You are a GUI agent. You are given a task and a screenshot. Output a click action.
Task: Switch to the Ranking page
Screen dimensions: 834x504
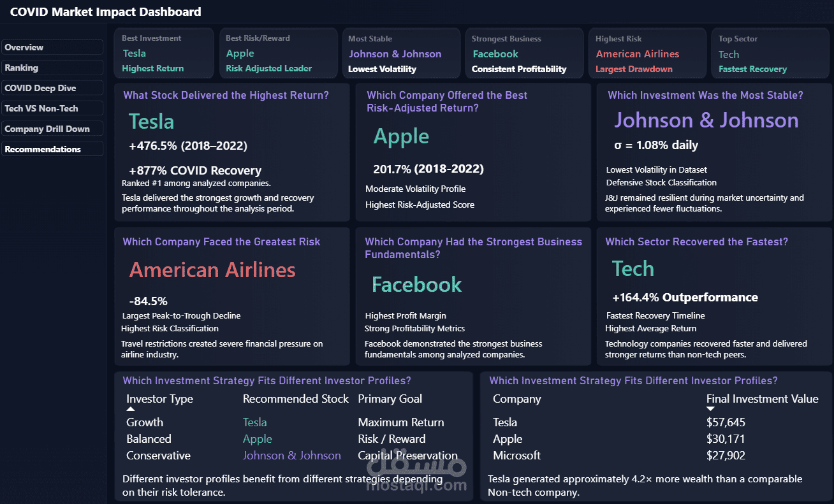[52, 68]
